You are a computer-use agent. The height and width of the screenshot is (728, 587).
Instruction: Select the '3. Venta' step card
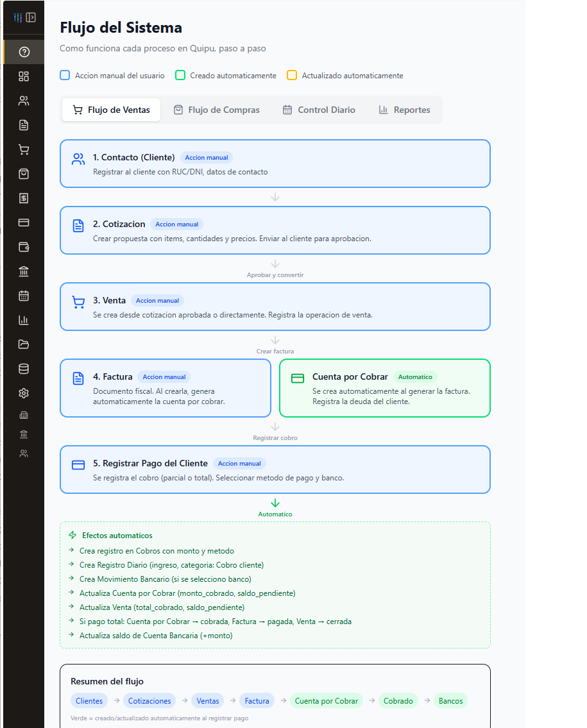(x=275, y=307)
